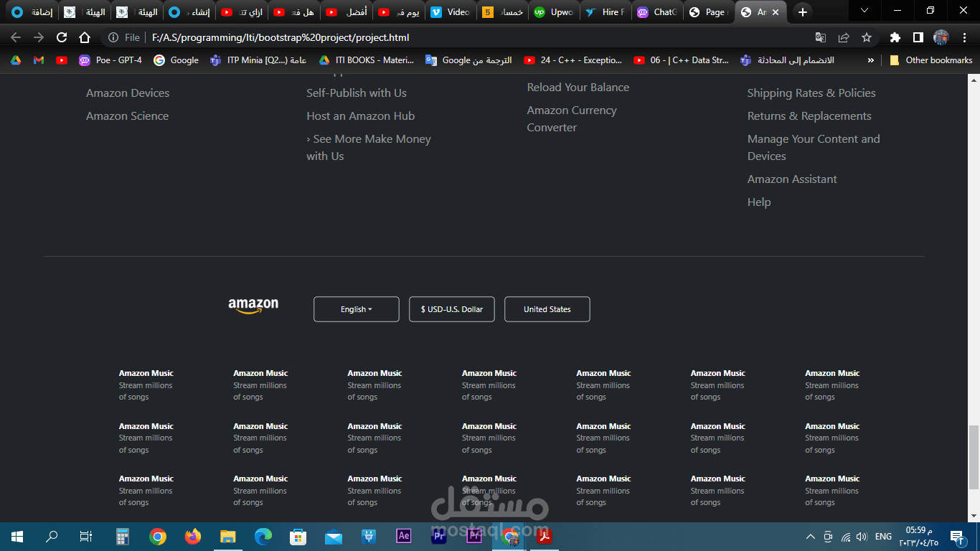Open the ITP Minia Teams bookmark
Image resolution: width=980 pixels, height=551 pixels.
[x=258, y=60]
